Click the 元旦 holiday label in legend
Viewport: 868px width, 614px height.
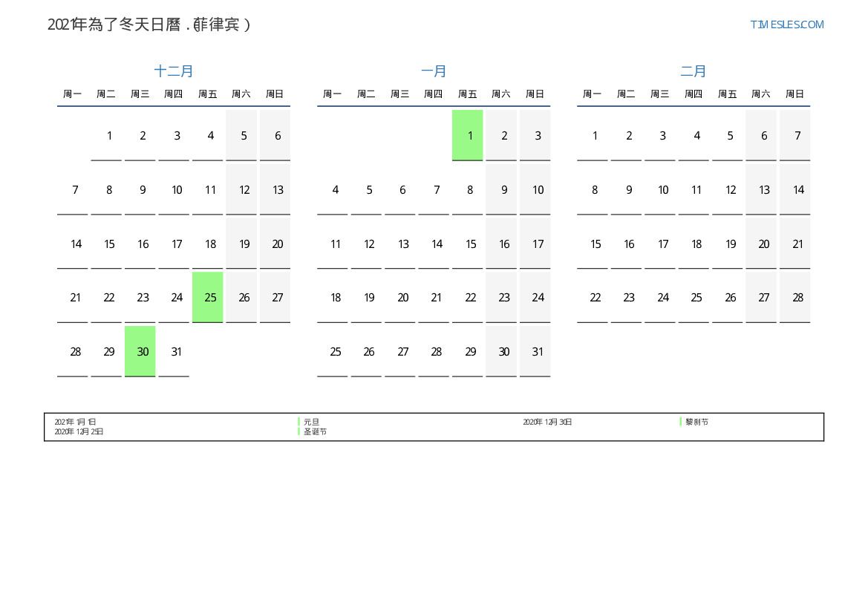[311, 422]
